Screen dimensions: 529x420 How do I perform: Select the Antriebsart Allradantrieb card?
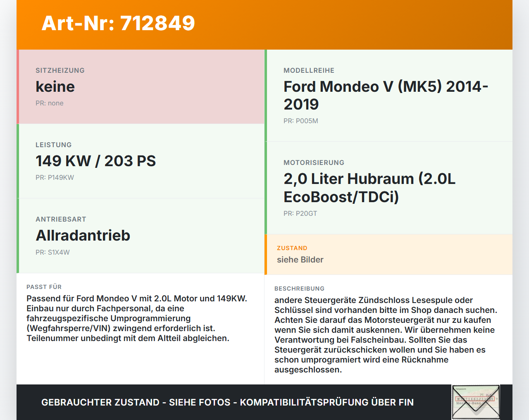(141, 236)
